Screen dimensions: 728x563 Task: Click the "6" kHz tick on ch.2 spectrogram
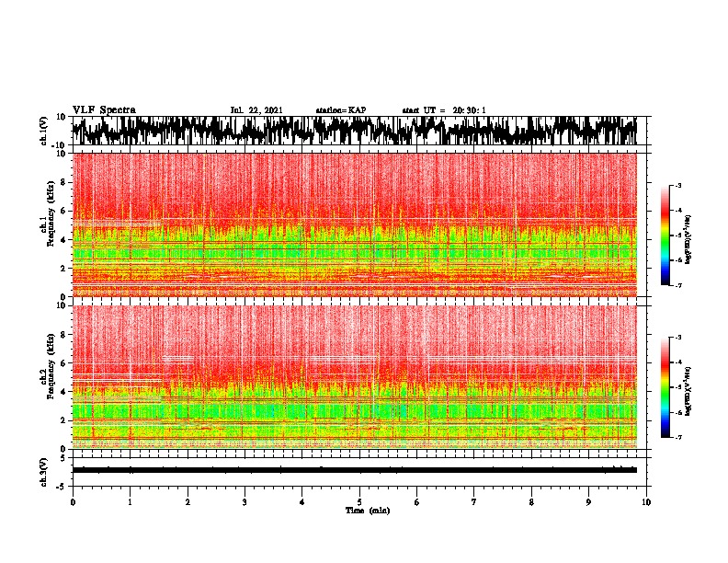pos(63,363)
